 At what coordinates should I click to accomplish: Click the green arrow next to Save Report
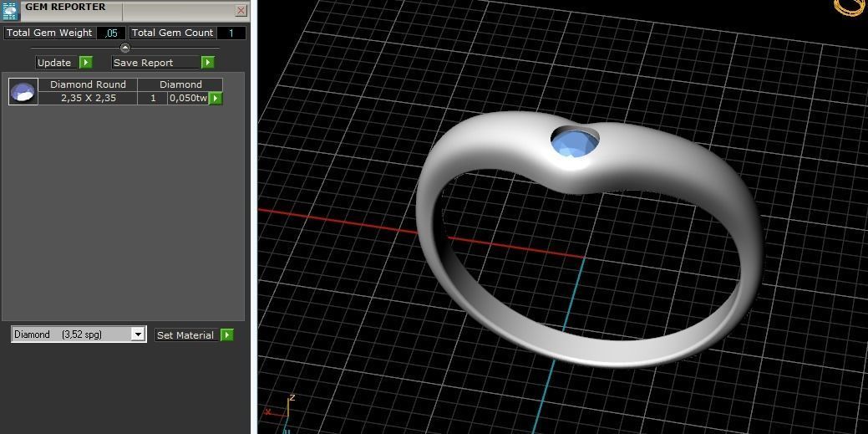tap(207, 63)
